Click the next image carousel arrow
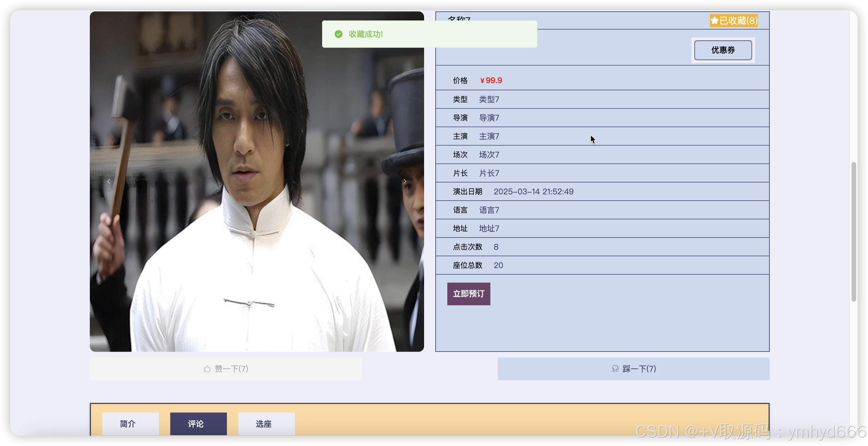Screen dimensions: 868x446 [405, 181]
